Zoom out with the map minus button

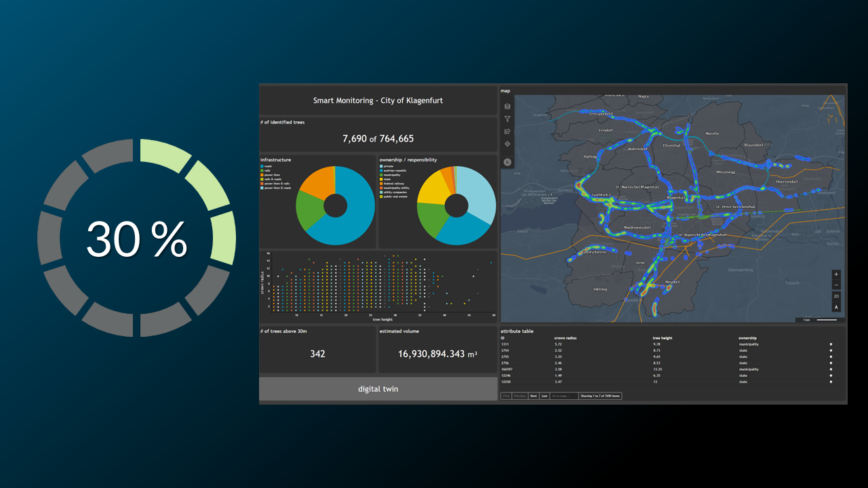(x=836, y=285)
